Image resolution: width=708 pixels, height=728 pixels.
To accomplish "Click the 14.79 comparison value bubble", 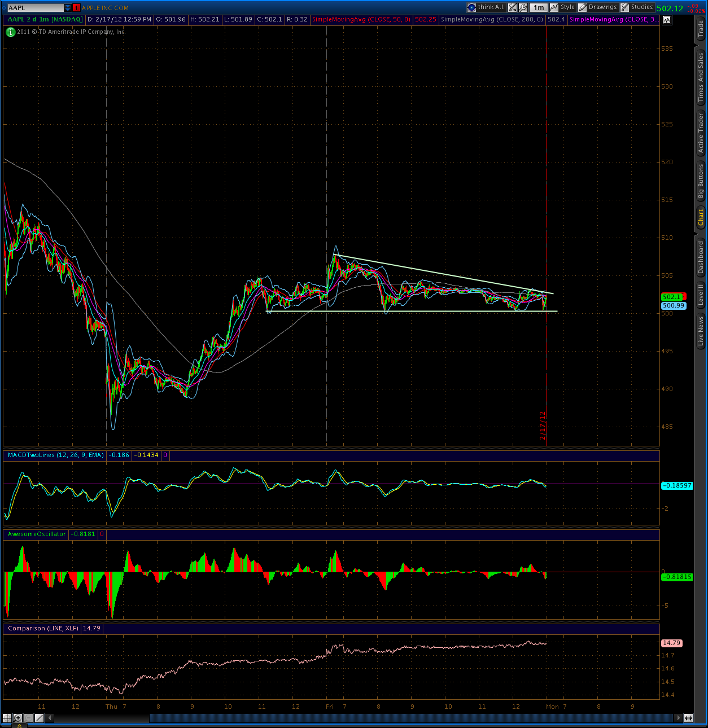I will (x=671, y=643).
